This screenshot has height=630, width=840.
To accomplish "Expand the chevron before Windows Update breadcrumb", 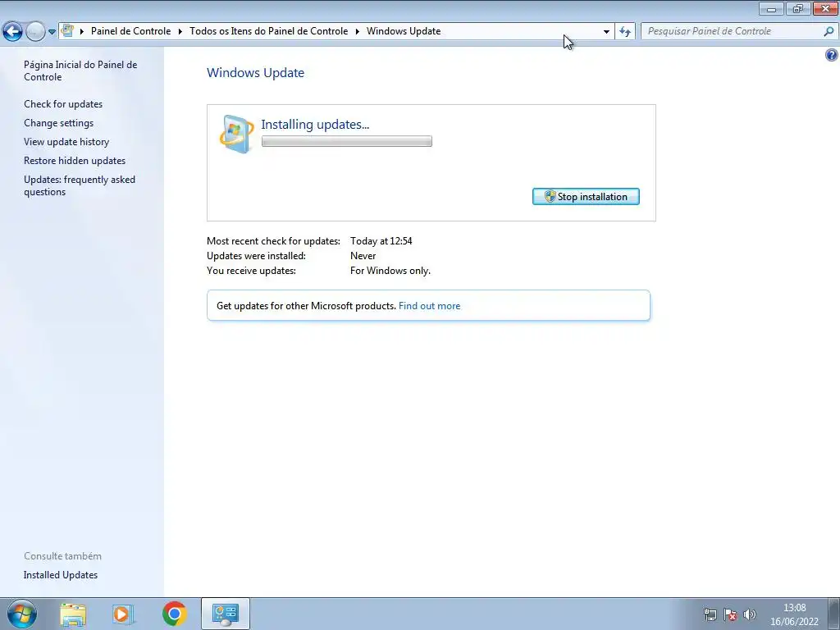I will (358, 31).
